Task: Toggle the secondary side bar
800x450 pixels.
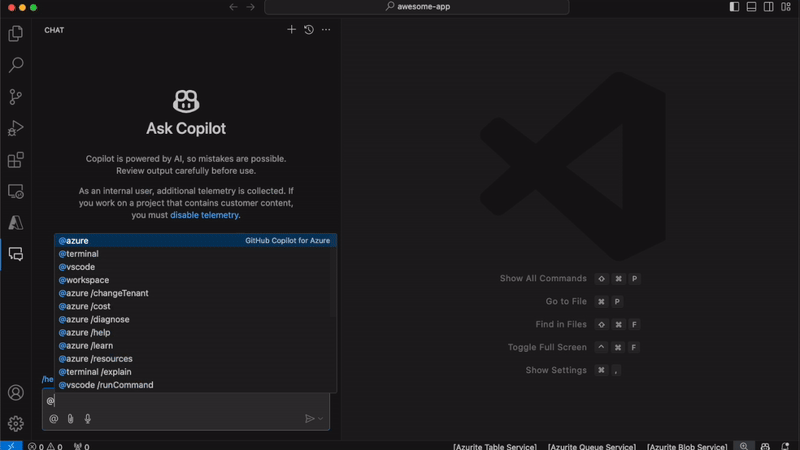Action: 768,7
